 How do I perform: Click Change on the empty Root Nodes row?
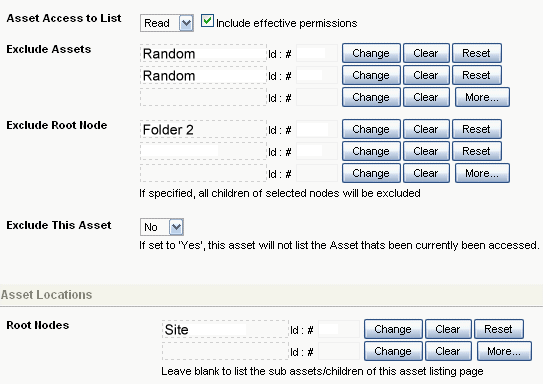click(x=393, y=351)
